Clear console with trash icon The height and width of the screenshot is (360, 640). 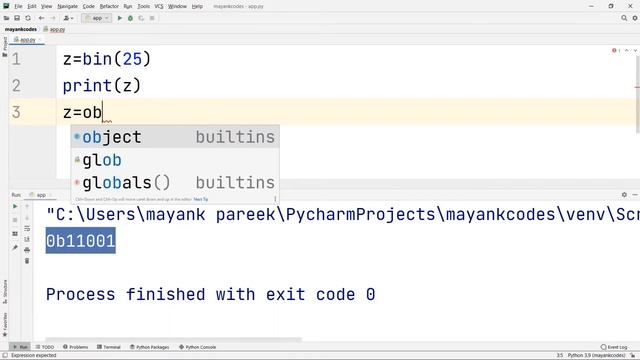[27, 261]
